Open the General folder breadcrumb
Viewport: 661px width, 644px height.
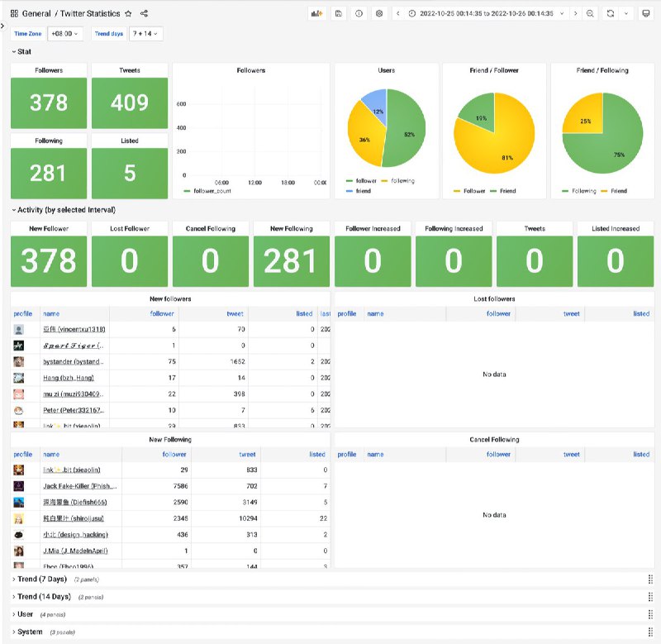[x=37, y=14]
